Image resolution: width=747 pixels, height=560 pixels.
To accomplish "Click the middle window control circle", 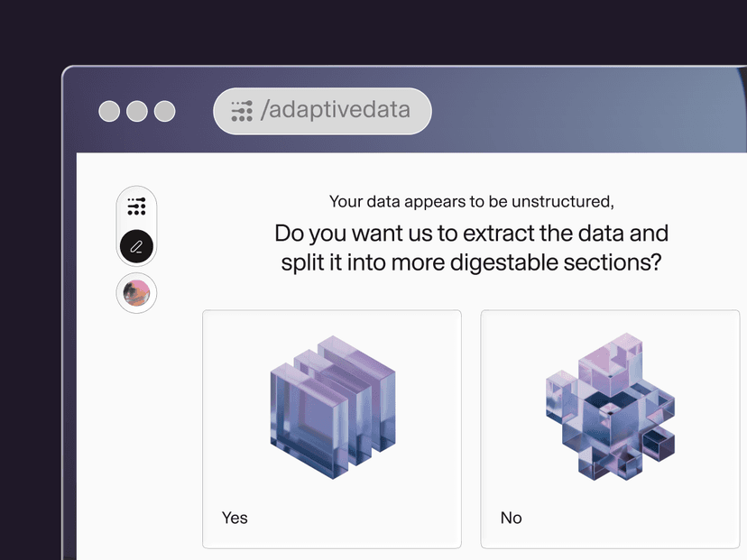I will 137,111.
